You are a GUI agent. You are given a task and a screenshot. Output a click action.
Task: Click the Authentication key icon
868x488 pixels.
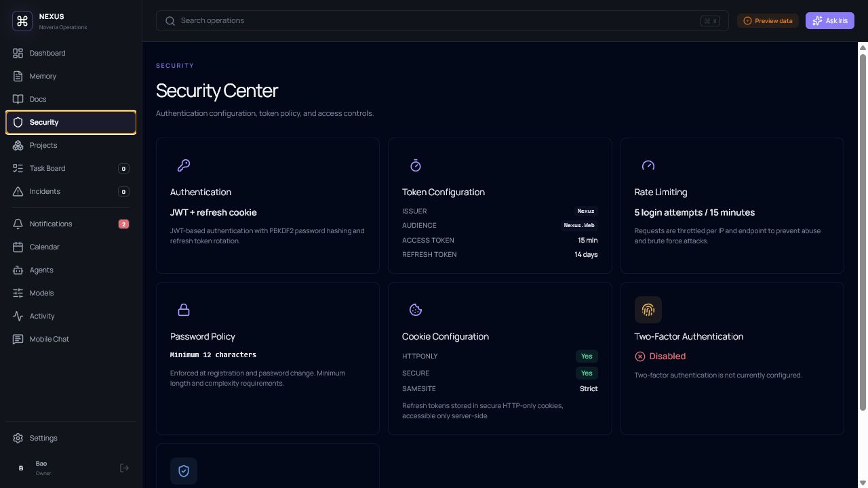pyautogui.click(x=184, y=165)
